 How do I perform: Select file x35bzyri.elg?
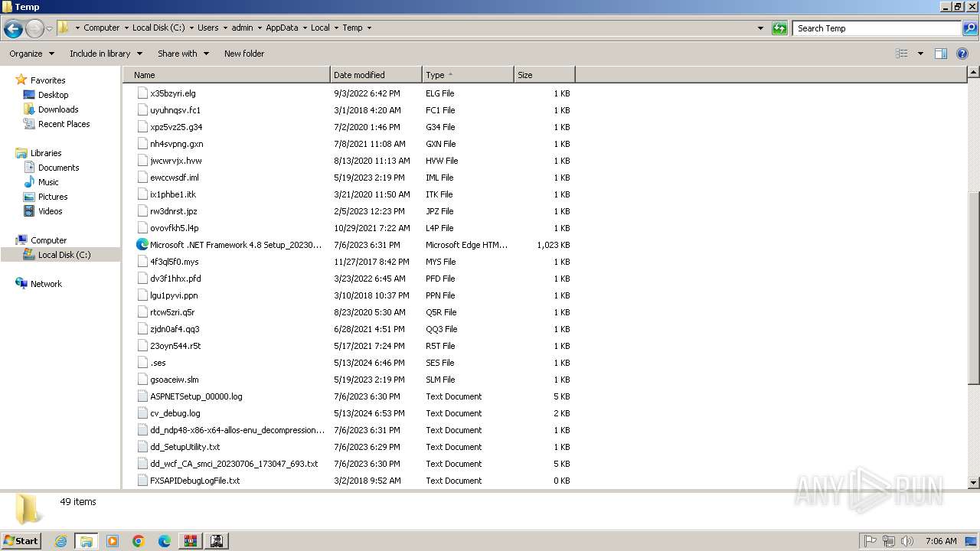(x=173, y=93)
